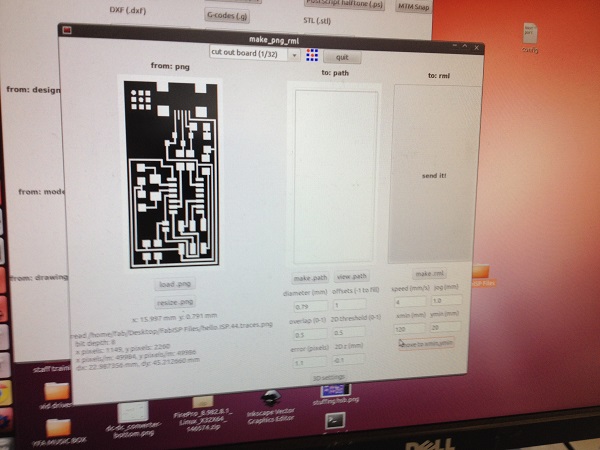Click the hello.ISP.44.traces.png file path text

pyautogui.click(x=172, y=330)
